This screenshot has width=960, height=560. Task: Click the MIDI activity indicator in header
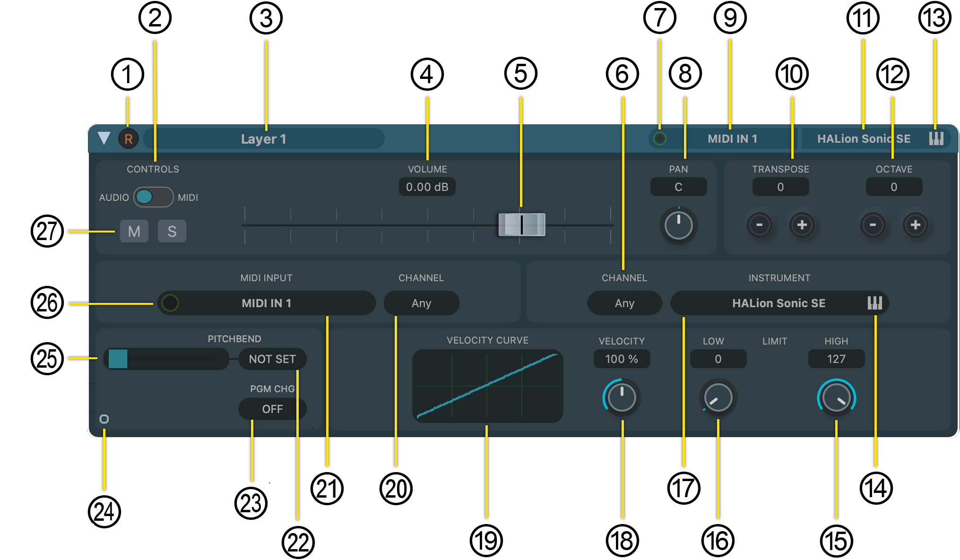(x=659, y=138)
